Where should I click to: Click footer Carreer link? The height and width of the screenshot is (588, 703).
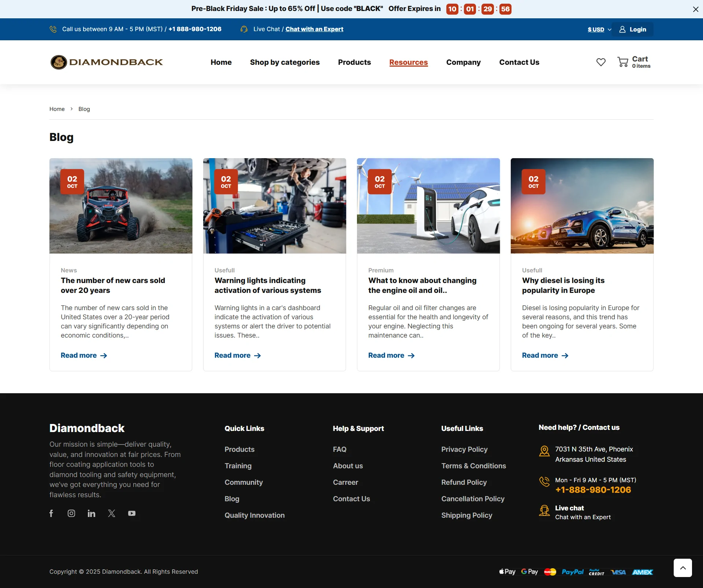(x=346, y=482)
